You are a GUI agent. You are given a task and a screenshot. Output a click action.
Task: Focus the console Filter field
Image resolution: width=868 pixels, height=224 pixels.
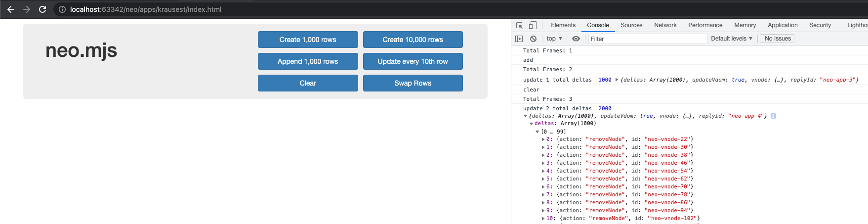pyautogui.click(x=647, y=39)
